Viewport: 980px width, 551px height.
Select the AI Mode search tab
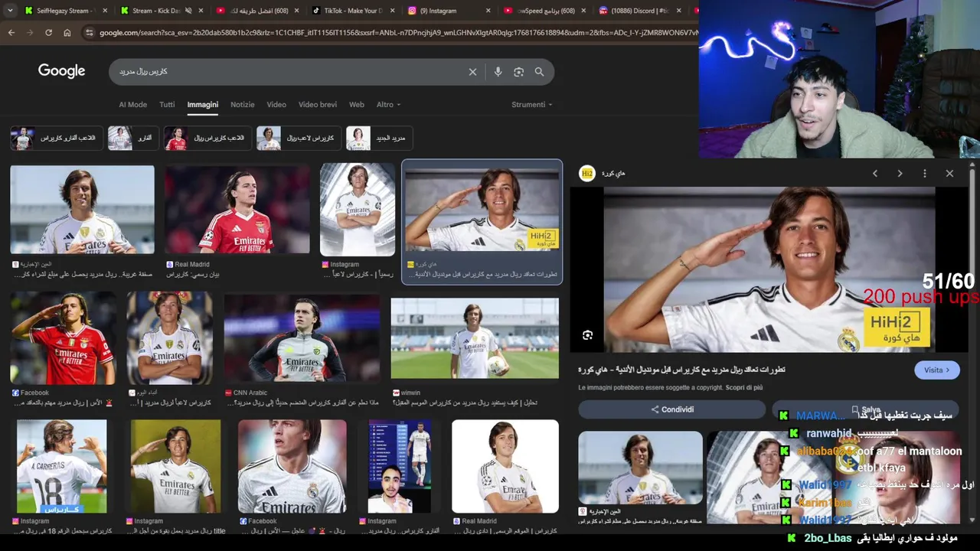tap(132, 104)
